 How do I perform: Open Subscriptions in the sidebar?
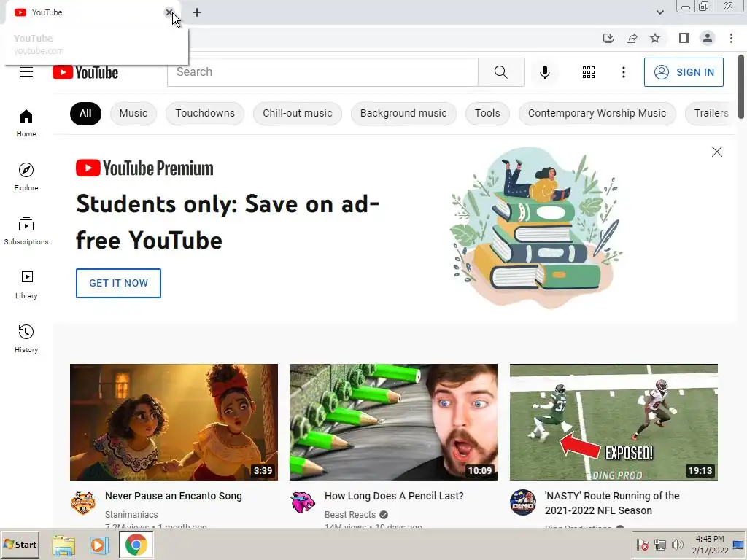coord(26,230)
